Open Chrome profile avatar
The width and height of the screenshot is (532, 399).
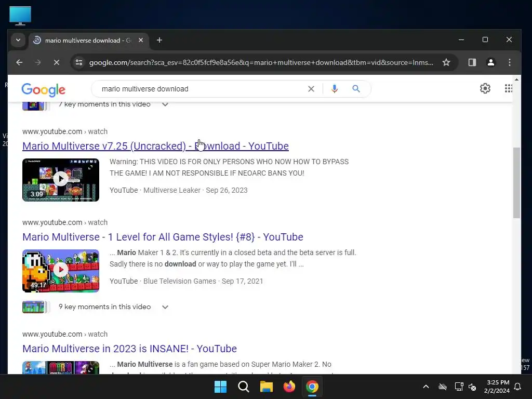pyautogui.click(x=490, y=62)
